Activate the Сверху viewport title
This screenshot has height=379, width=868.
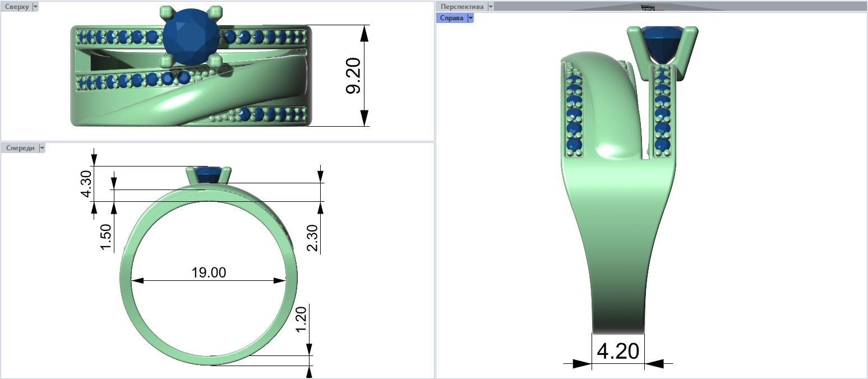point(16,7)
